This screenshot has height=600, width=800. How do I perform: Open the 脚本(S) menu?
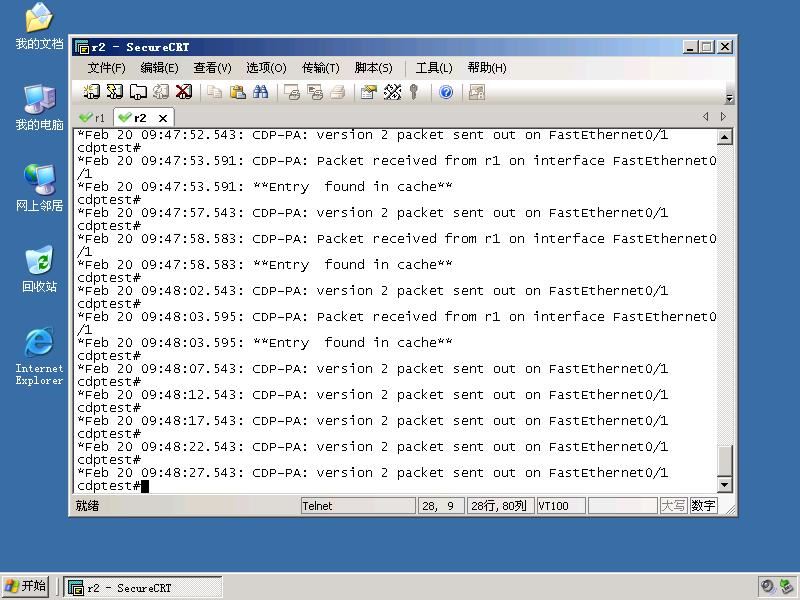click(373, 68)
